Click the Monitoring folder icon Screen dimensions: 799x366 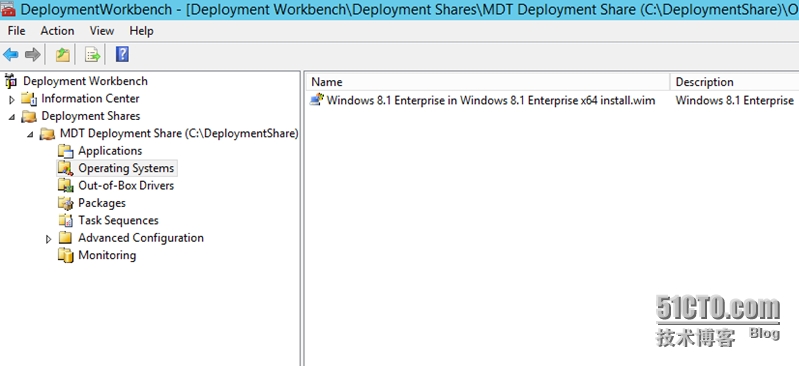tap(66, 255)
